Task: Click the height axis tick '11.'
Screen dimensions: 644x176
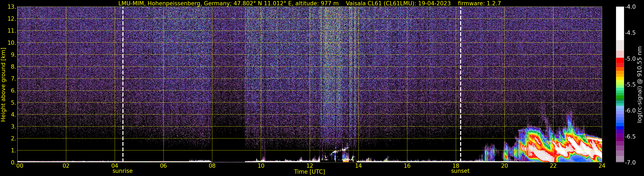Action: pos(12,31)
